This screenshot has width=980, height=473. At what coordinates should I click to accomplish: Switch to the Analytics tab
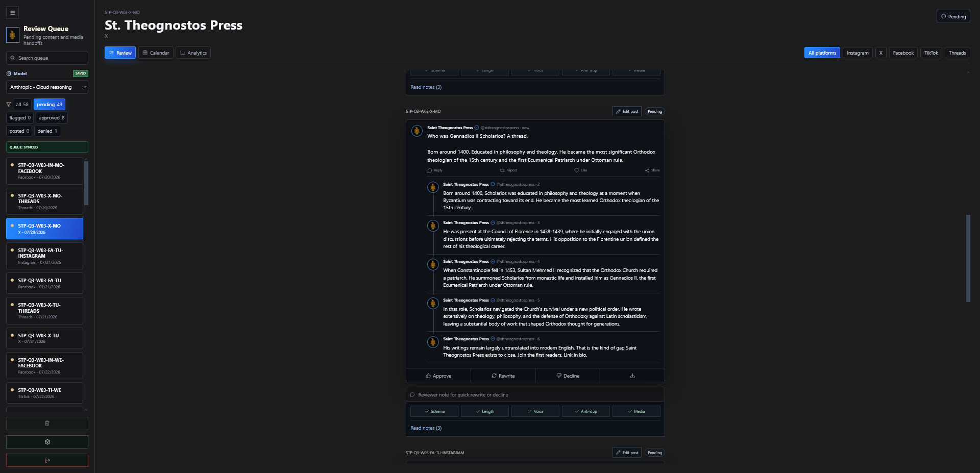[193, 53]
